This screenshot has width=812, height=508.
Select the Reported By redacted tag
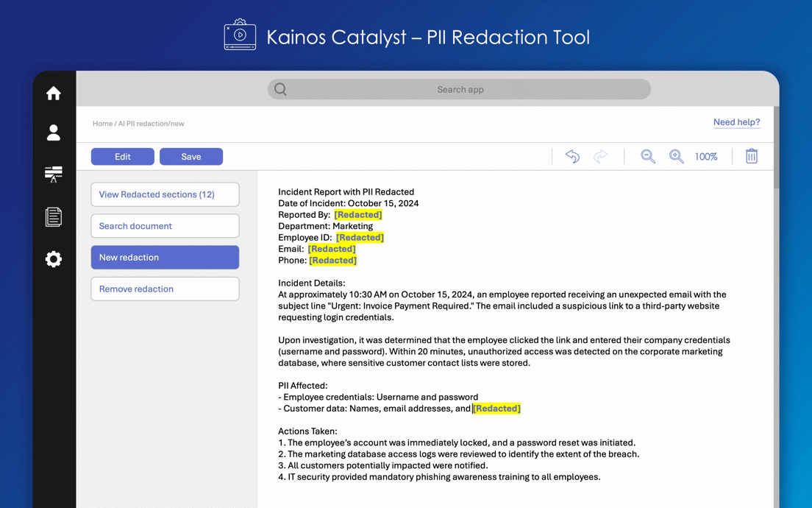pos(358,214)
